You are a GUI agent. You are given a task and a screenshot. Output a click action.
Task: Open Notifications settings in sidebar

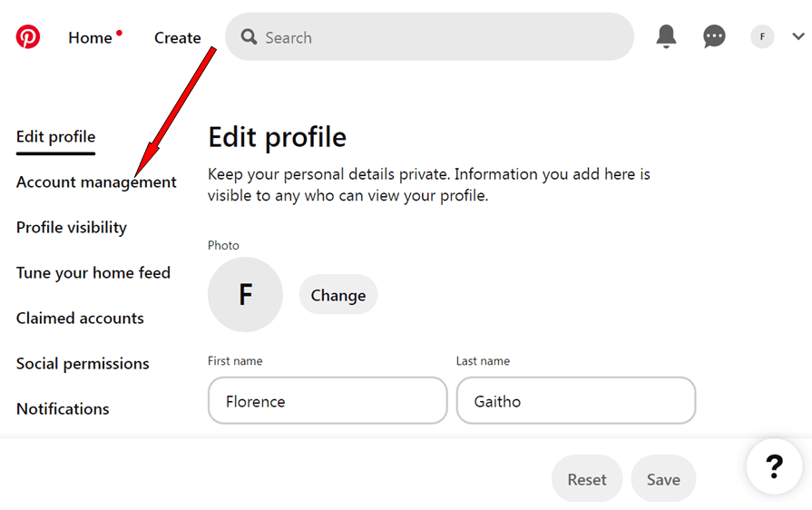click(63, 409)
